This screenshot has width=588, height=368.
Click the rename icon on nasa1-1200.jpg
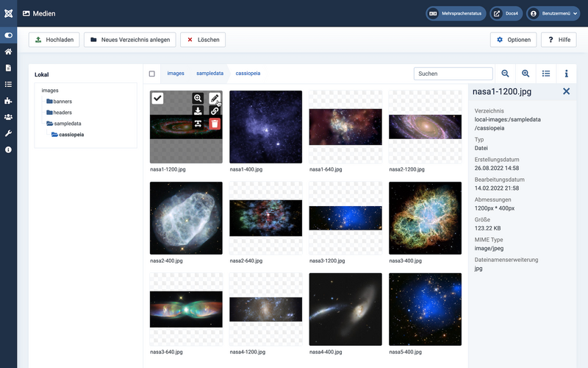point(198,124)
